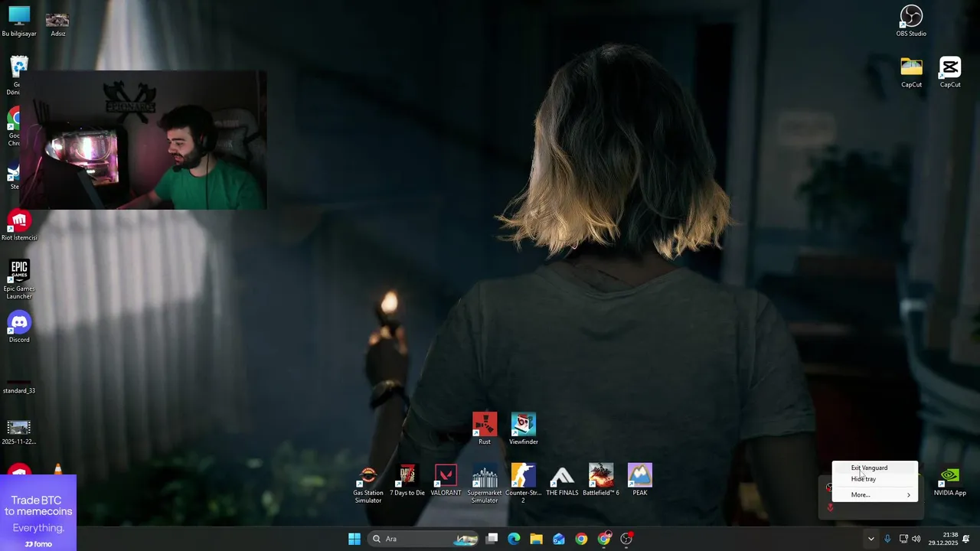Image resolution: width=980 pixels, height=551 pixels.
Task: Launch 7 Days to Die shortcut
Action: tap(407, 481)
